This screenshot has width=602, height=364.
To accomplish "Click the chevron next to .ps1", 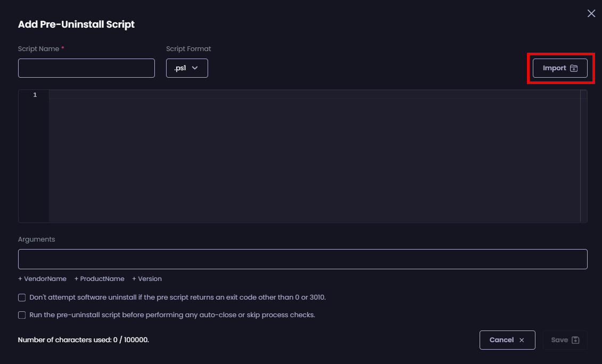I will pyautogui.click(x=195, y=68).
